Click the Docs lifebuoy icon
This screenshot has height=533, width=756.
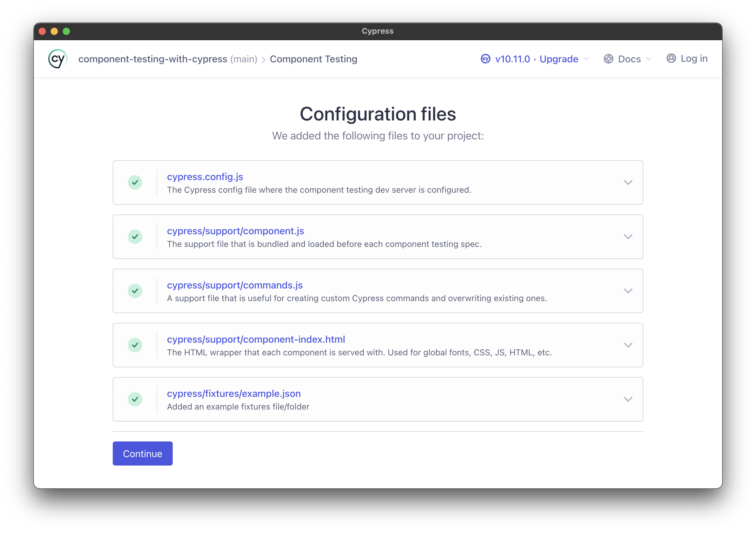(608, 59)
